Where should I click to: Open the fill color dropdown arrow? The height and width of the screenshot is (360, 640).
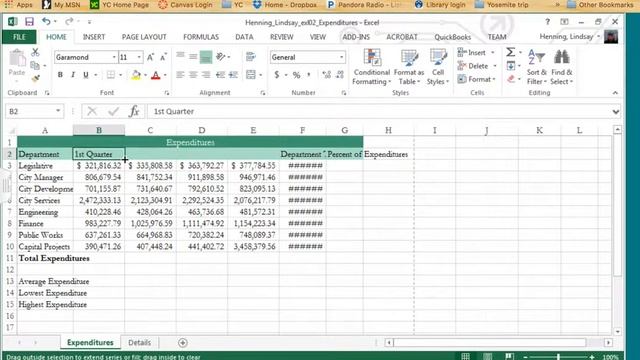click(x=145, y=75)
